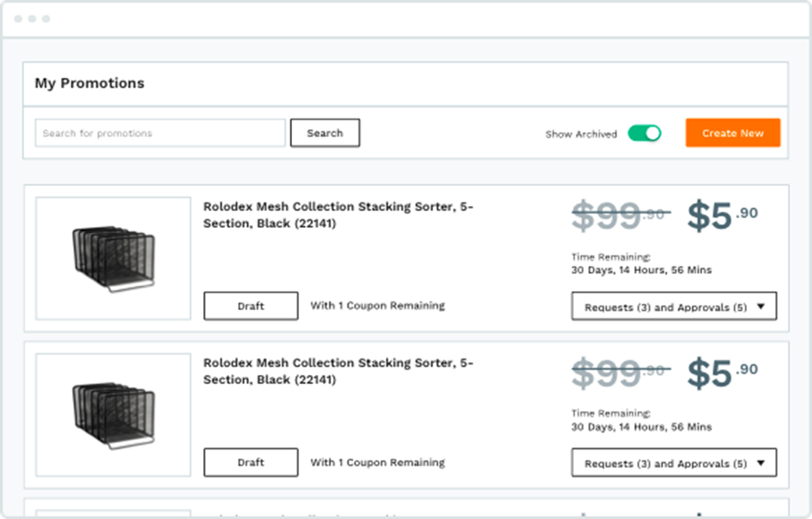
Task: Click second promotion's With 1 Coupon Remaining text
Action: 377,462
